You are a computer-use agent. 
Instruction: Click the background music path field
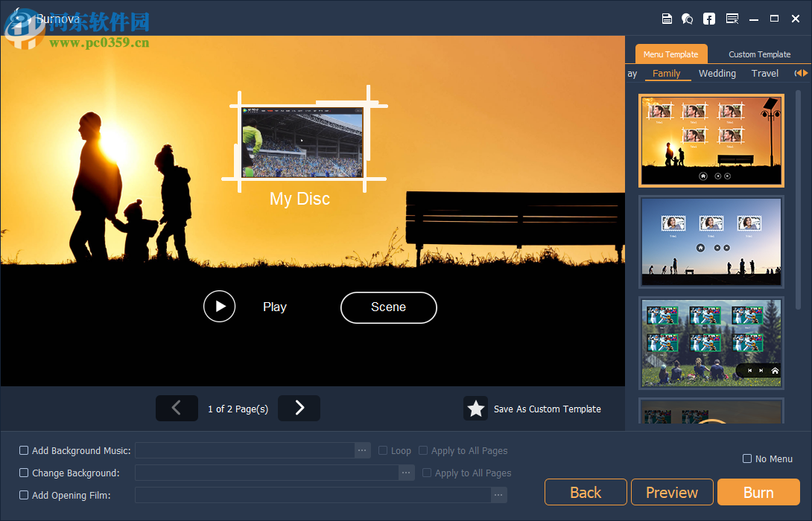[245, 450]
